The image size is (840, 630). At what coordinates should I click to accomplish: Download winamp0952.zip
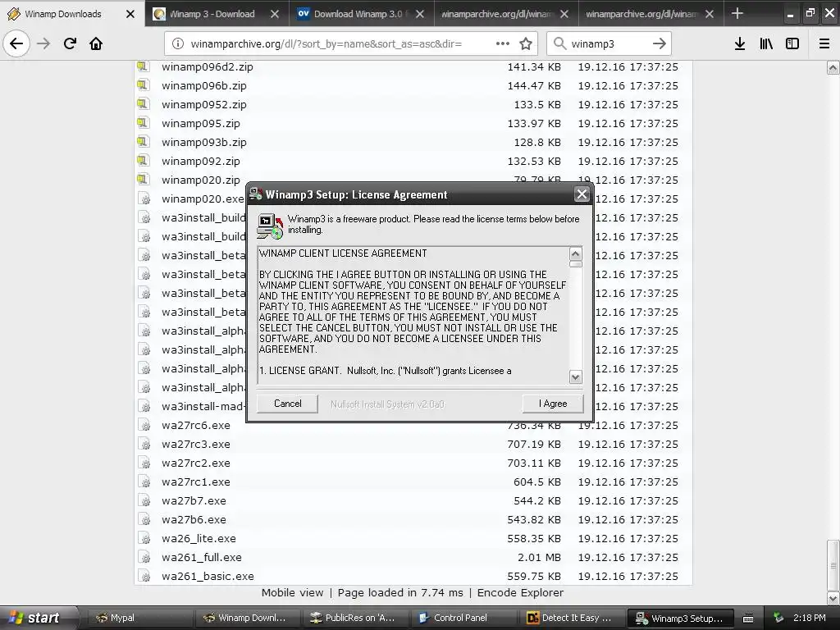click(x=204, y=104)
